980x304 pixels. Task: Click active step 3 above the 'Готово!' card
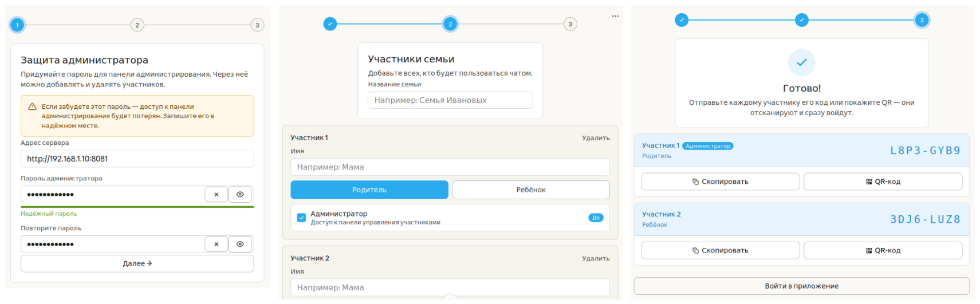tap(922, 20)
